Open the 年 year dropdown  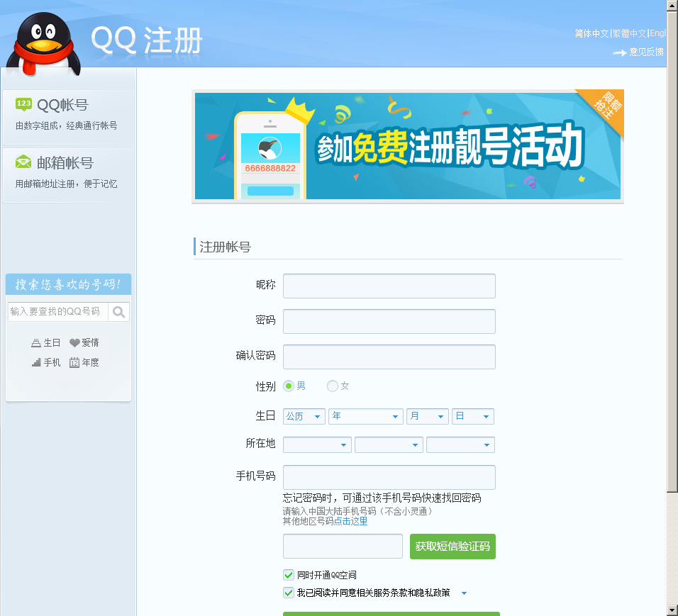coord(366,416)
